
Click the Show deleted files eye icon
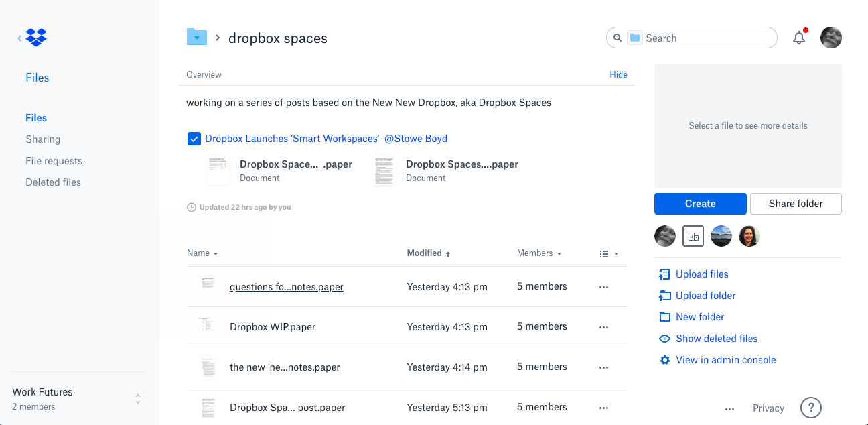[x=664, y=339]
